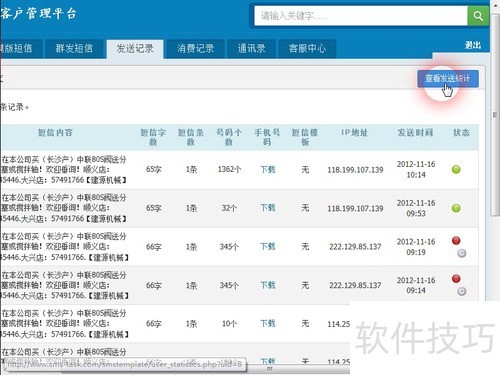Click the clock icon in 09:14 record row
The height and width of the screenshot is (375, 500).
462,292
